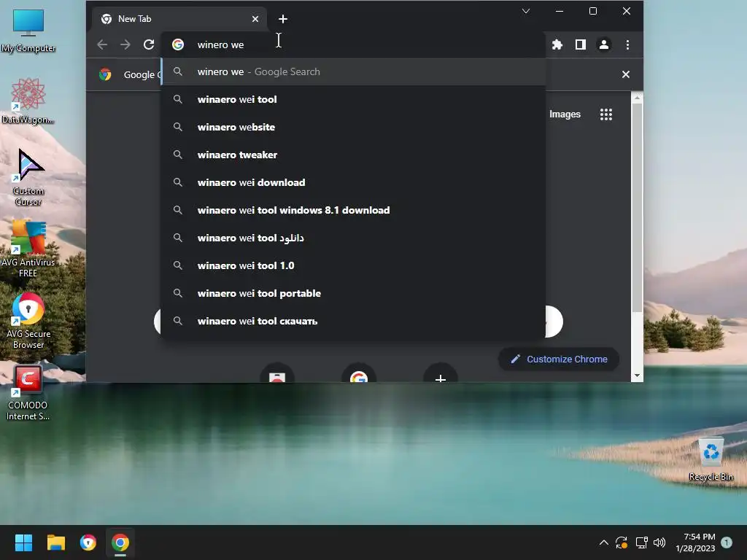The image size is (747, 560).
Task: Open the tab search chevron
Action: tap(526, 11)
